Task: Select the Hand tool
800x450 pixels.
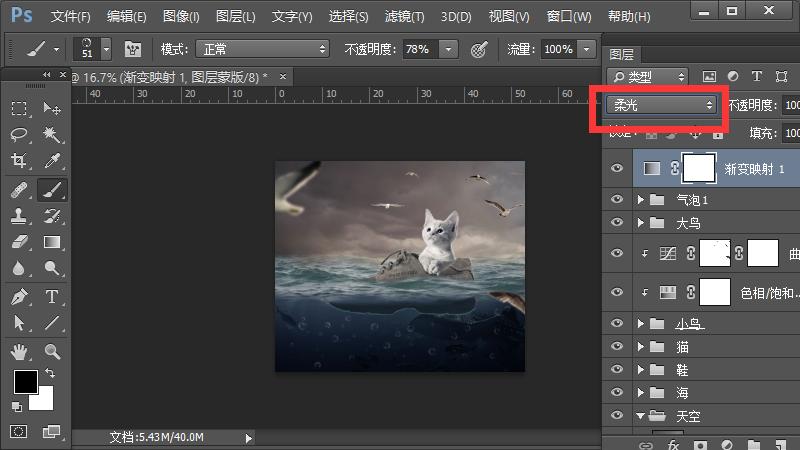Action: [19, 352]
